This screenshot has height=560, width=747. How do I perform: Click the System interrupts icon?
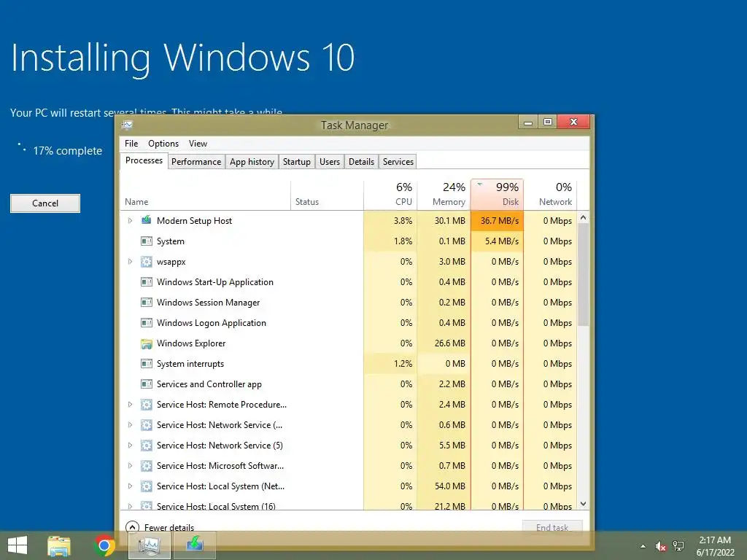coord(146,364)
